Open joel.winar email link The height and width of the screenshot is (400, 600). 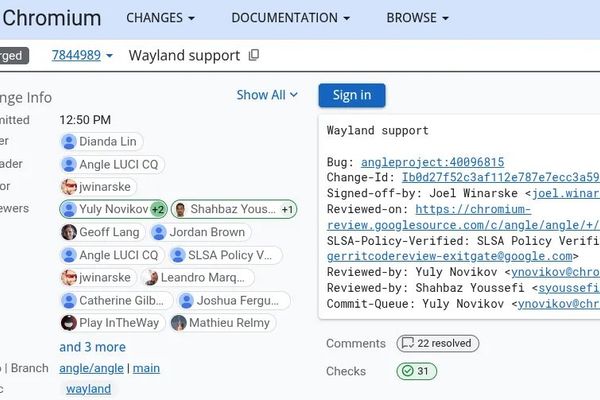pyautogui.click(x=566, y=193)
